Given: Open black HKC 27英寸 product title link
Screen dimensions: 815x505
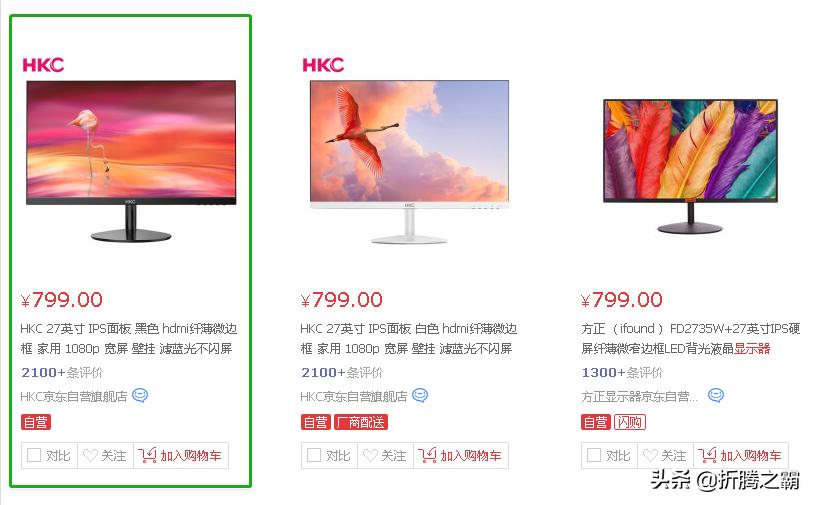Looking at the screenshot, I should [129, 338].
